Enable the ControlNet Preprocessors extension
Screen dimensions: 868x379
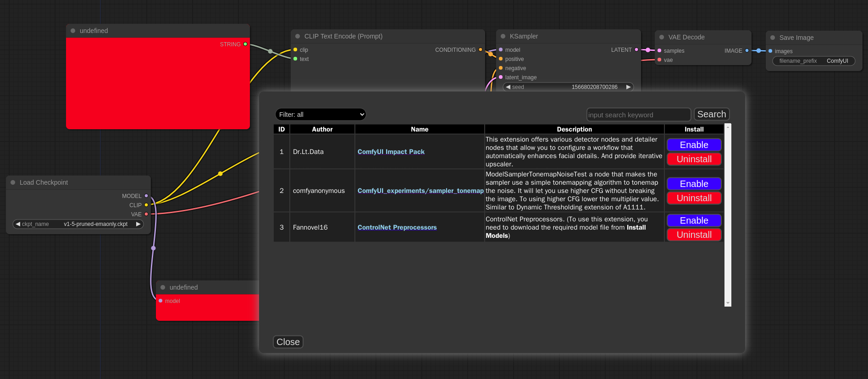694,220
